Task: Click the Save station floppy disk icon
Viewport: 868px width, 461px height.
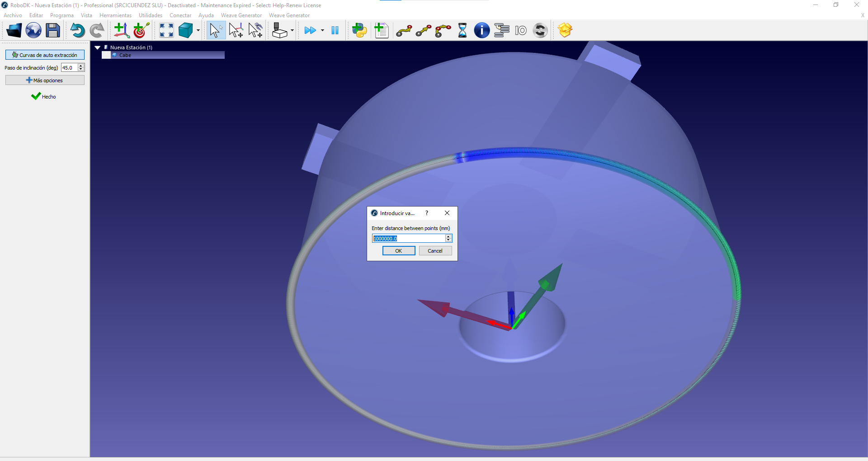Action: point(53,30)
